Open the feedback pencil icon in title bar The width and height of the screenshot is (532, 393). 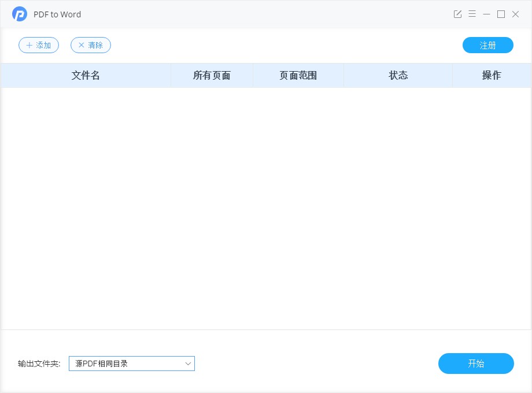[x=457, y=14]
